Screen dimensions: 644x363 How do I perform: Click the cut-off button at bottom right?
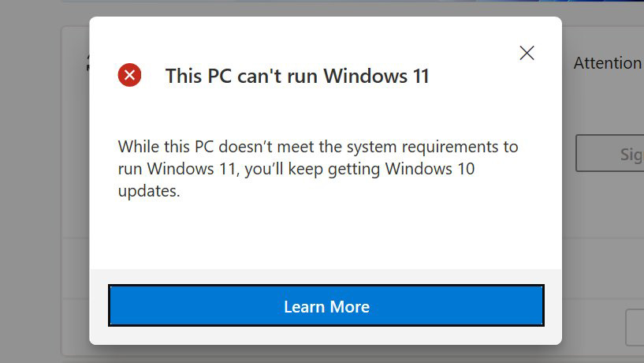pos(635,327)
